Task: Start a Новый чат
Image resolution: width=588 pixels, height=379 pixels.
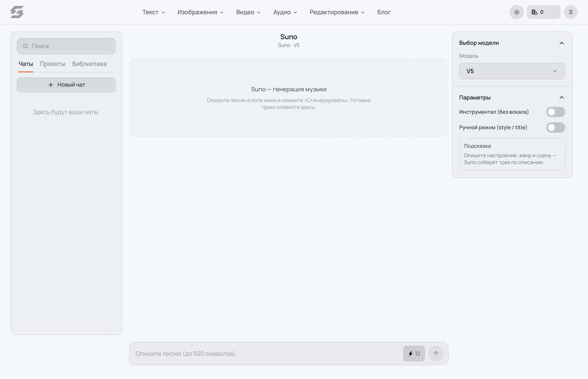Action: coord(66,85)
